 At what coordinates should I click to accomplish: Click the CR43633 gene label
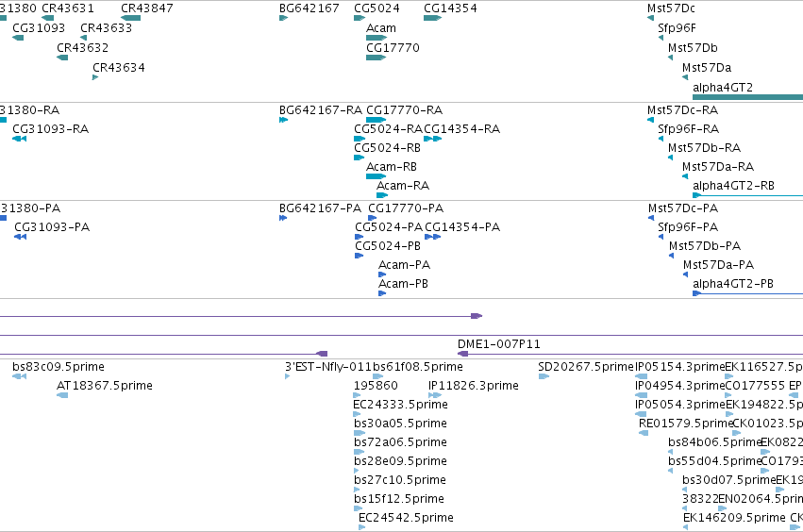tap(106, 27)
